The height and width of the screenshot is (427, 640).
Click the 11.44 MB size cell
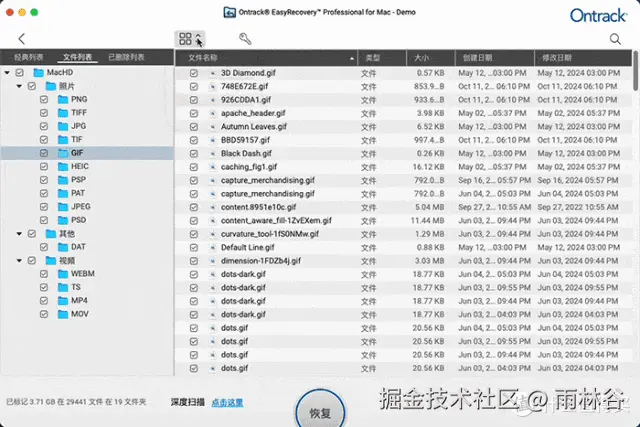pos(427,221)
